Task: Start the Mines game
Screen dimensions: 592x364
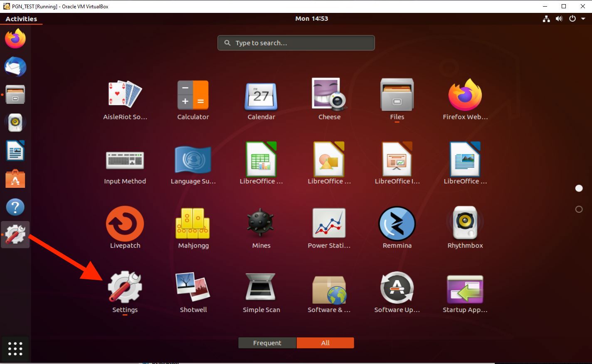Action: [261, 224]
